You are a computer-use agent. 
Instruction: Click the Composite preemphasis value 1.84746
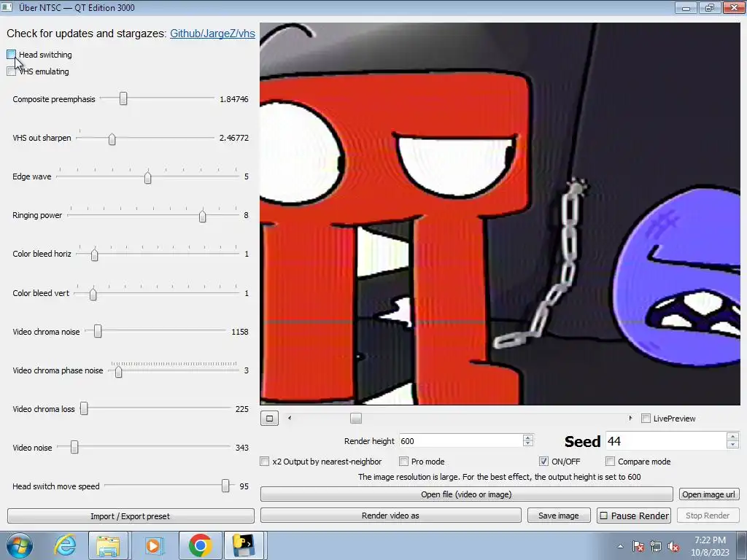(x=234, y=99)
